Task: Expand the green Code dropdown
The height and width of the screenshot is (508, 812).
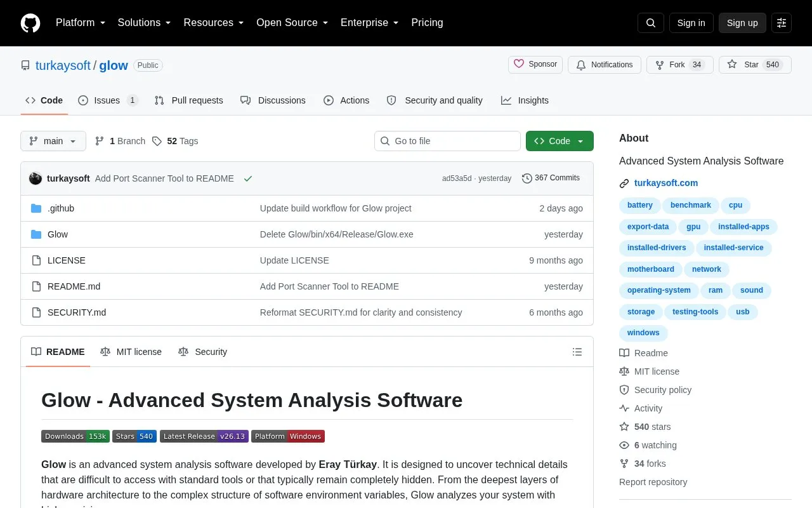Action: pos(560,141)
